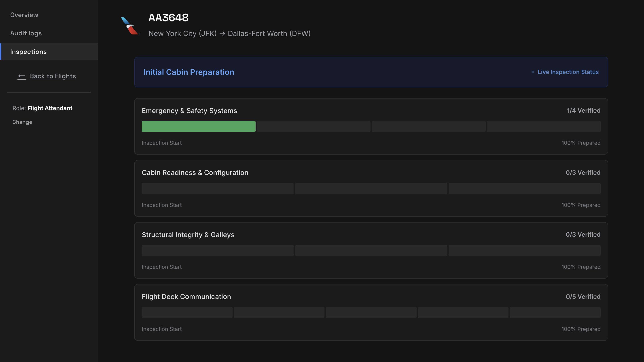Go back via Back to Flights link
This screenshot has width=644, height=362.
point(53,76)
